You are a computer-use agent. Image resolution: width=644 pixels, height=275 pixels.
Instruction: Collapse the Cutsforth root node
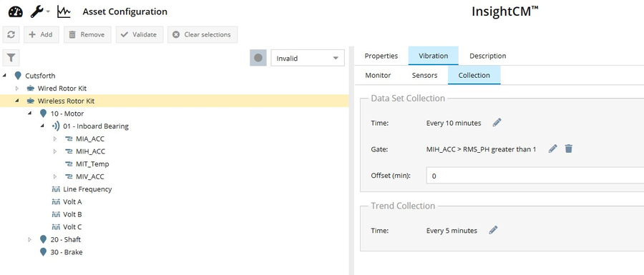tap(4, 76)
